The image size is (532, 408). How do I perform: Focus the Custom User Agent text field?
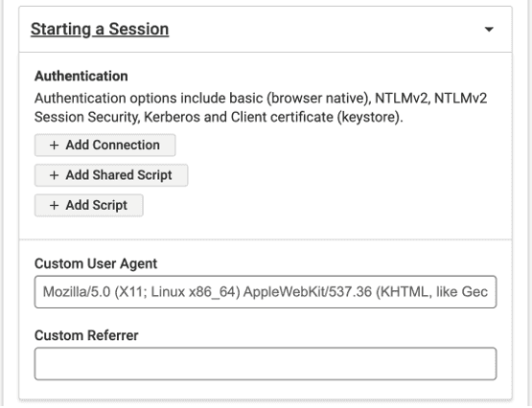[266, 292]
